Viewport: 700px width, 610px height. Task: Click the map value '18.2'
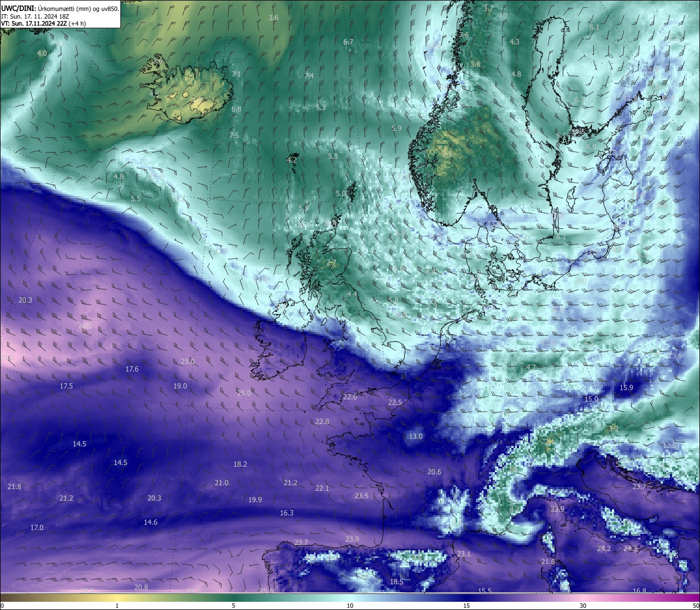tap(240, 464)
